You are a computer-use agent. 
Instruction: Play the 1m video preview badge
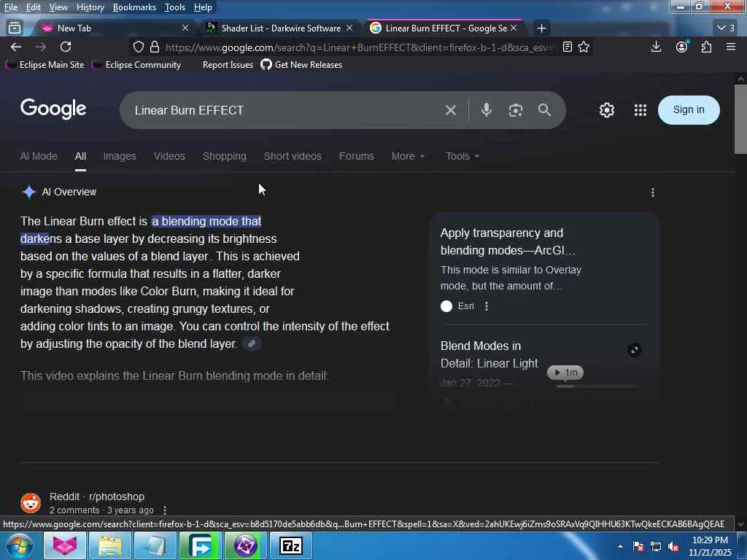pyautogui.click(x=565, y=373)
